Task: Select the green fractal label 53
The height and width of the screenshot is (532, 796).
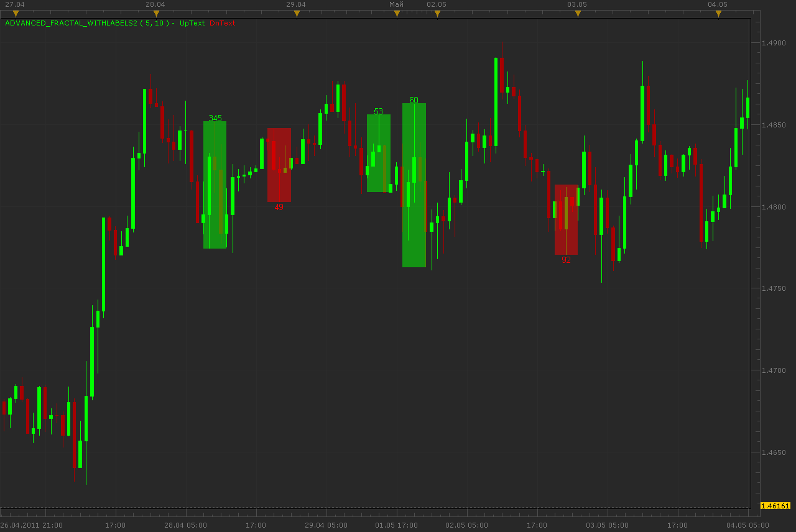Action: (378, 111)
